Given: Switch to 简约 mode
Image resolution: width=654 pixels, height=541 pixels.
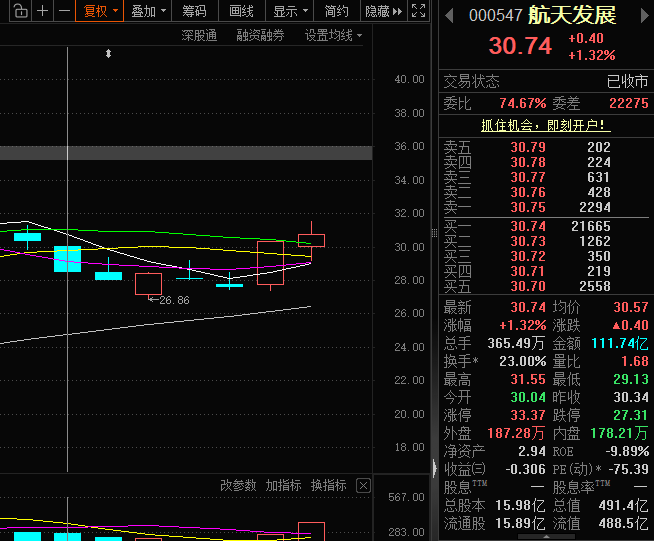Looking at the screenshot, I should 337,11.
